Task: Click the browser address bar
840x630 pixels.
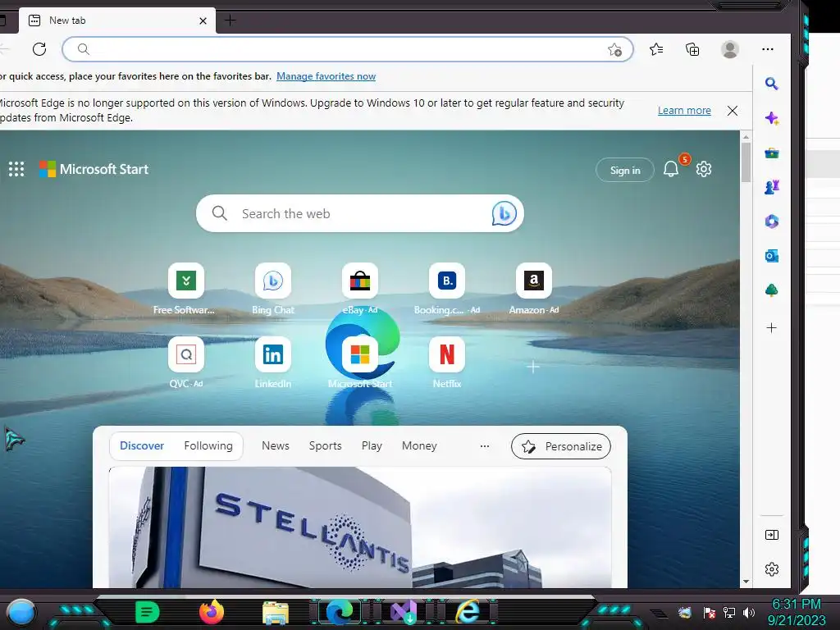Action: [x=348, y=49]
